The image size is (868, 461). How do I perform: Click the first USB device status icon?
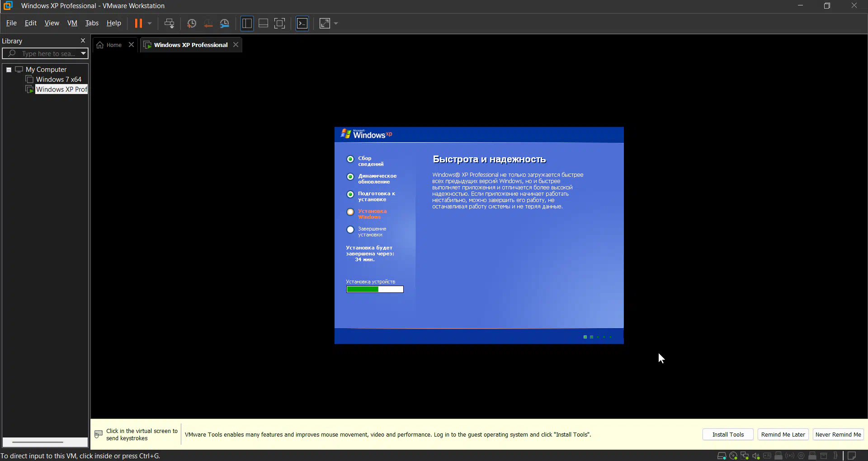(x=778, y=456)
